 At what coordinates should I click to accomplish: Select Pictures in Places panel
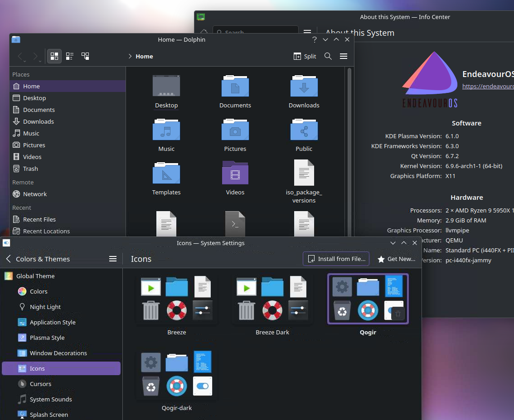pyautogui.click(x=68, y=145)
